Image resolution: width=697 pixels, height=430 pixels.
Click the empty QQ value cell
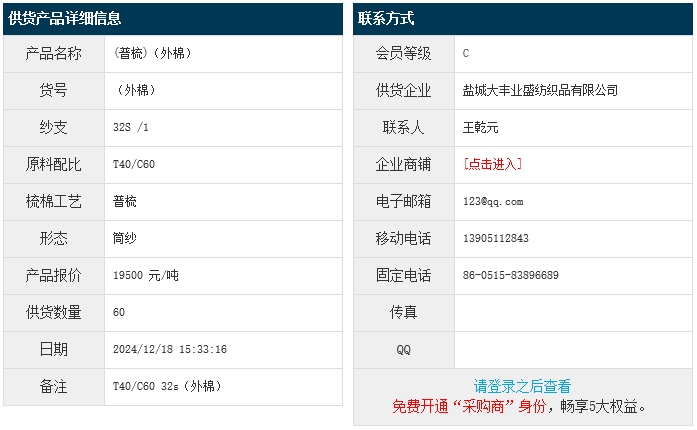pos(572,349)
